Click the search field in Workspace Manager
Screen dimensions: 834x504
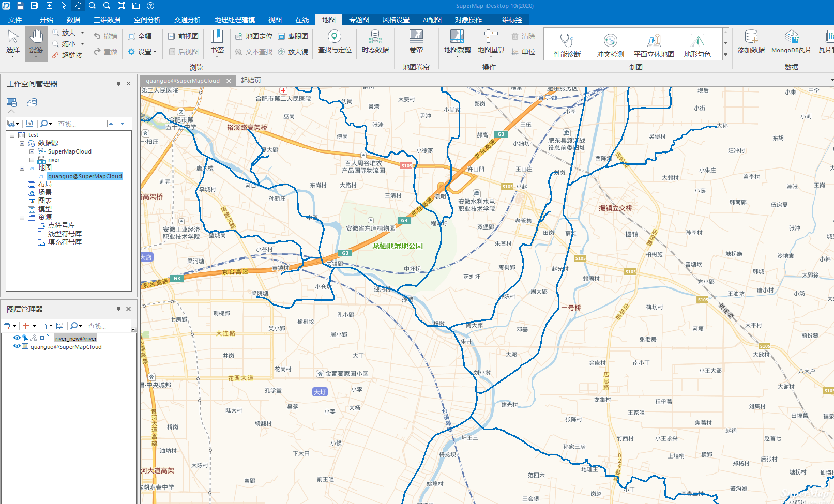[x=80, y=124]
